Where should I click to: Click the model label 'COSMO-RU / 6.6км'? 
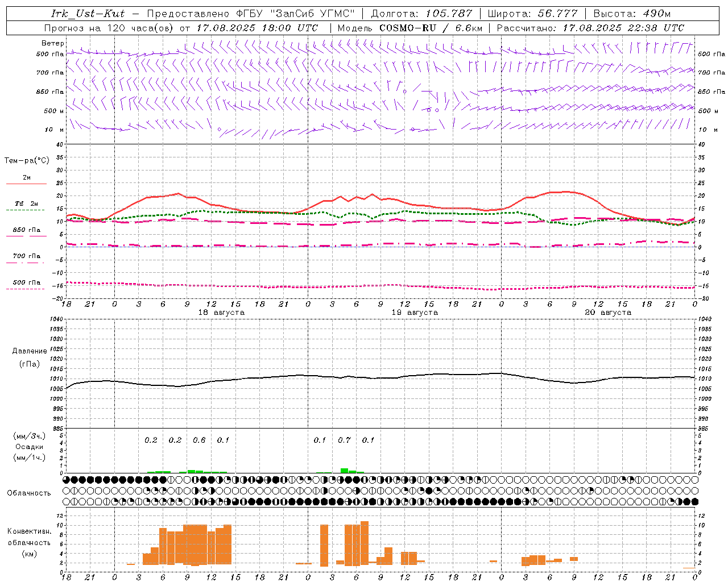pyautogui.click(x=431, y=28)
